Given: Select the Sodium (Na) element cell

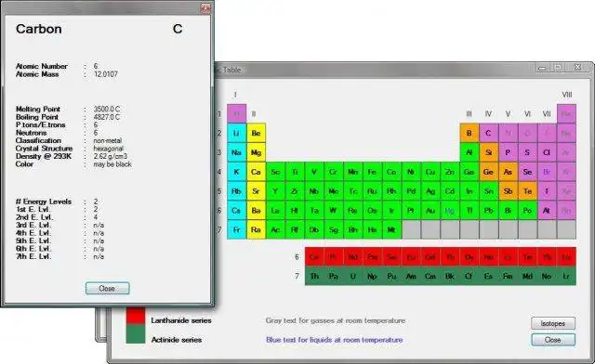Looking at the screenshot, I should [x=236, y=152].
